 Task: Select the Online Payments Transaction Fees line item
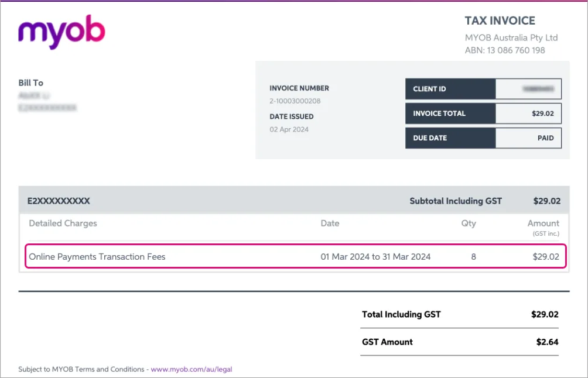(97, 257)
